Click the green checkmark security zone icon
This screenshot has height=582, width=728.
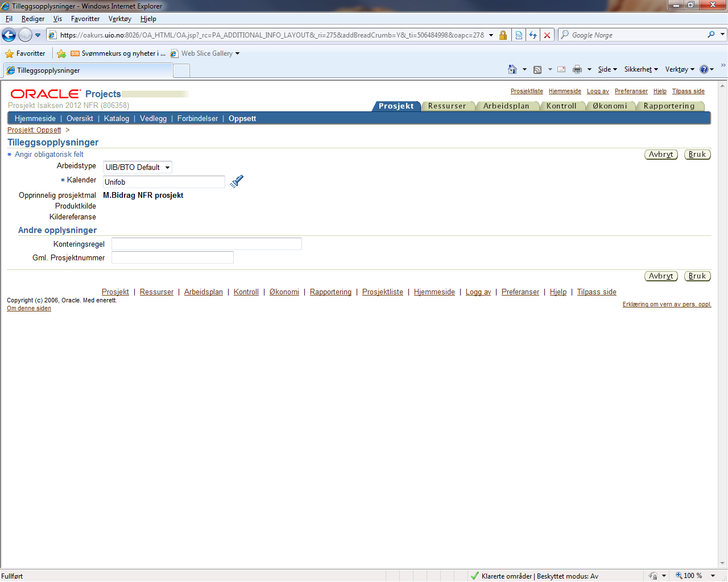(474, 576)
